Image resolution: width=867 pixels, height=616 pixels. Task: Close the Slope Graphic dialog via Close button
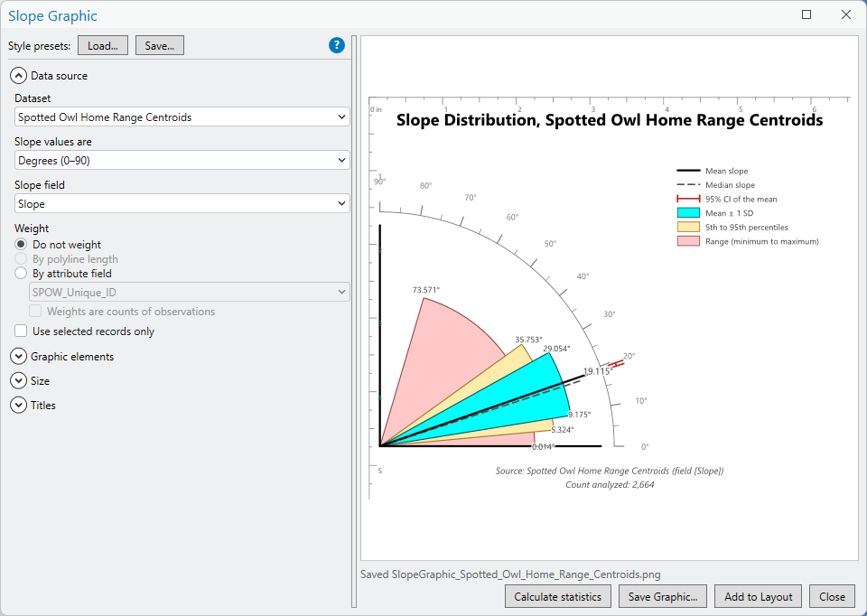coord(832,597)
